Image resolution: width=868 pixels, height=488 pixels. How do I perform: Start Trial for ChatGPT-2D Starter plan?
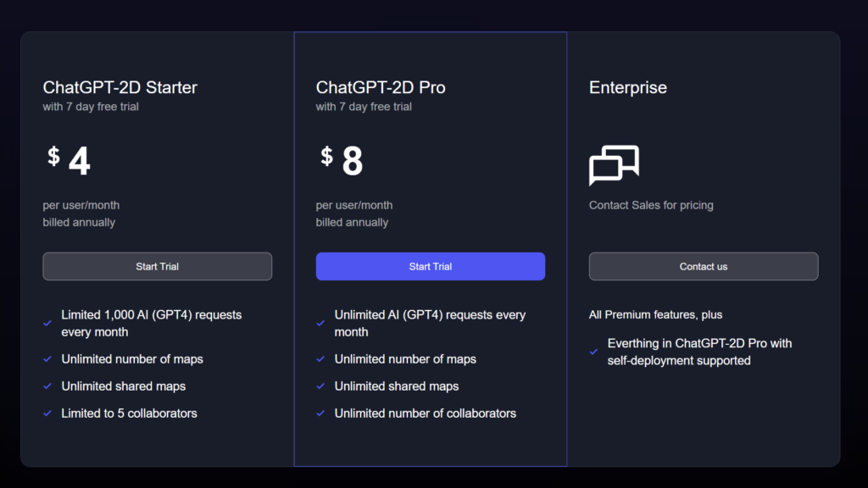click(x=158, y=266)
